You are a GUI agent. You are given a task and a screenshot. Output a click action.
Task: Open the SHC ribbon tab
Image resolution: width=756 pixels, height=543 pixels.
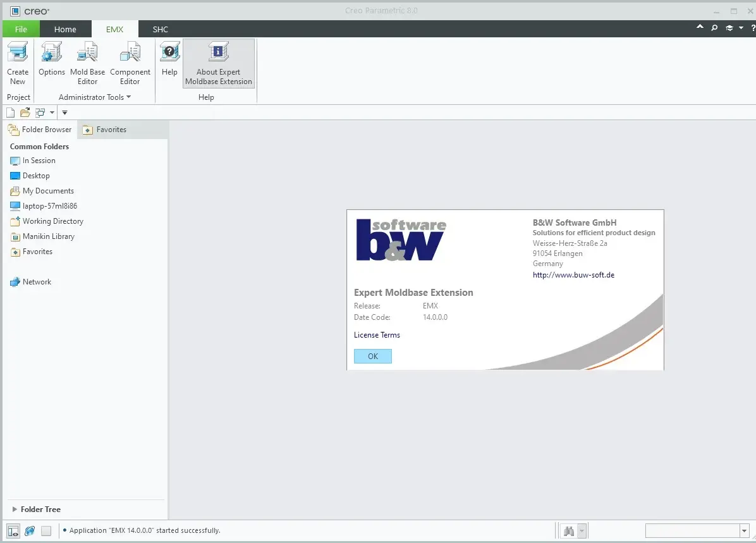pyautogui.click(x=161, y=29)
